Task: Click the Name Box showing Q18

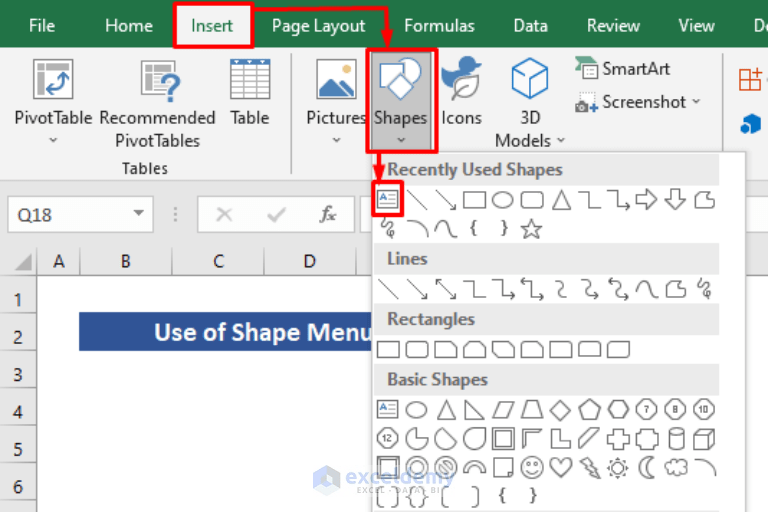Action: coord(80,215)
